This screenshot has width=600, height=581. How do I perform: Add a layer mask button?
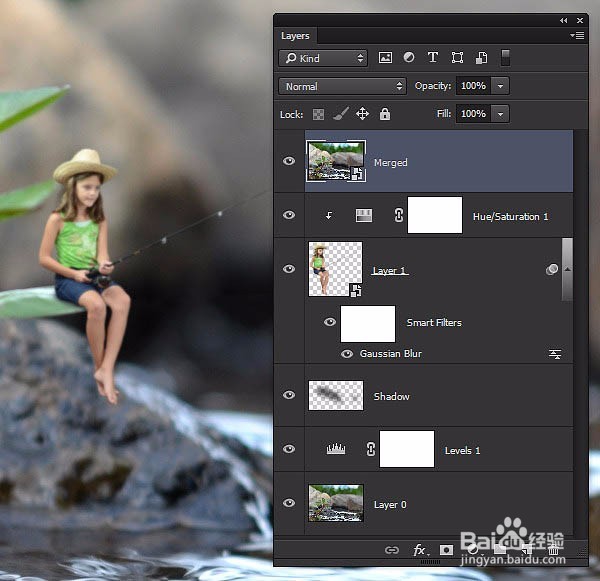[x=446, y=550]
